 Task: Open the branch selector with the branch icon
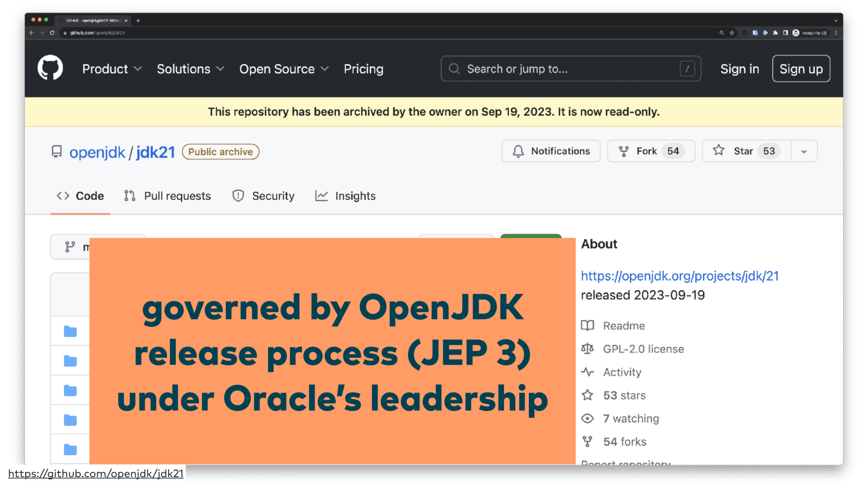click(x=71, y=247)
